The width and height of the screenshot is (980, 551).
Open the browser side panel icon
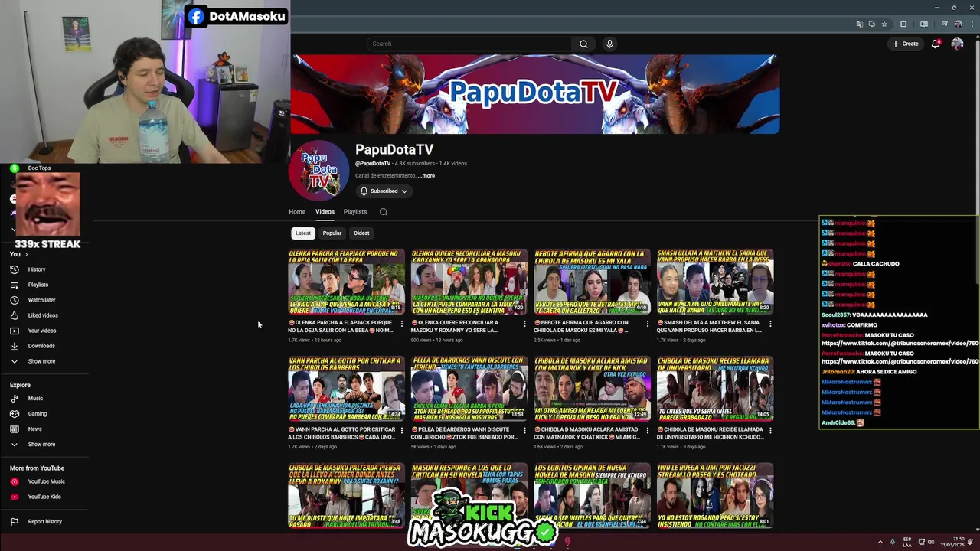tap(924, 24)
